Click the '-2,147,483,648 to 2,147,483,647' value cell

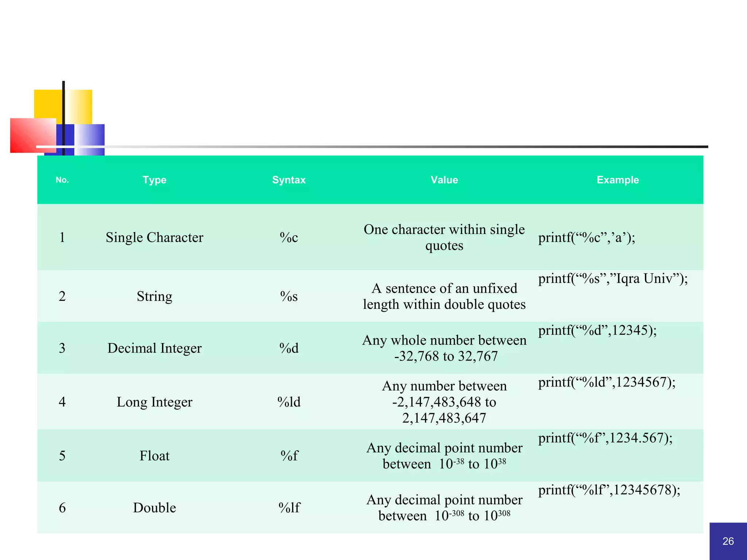point(444,402)
